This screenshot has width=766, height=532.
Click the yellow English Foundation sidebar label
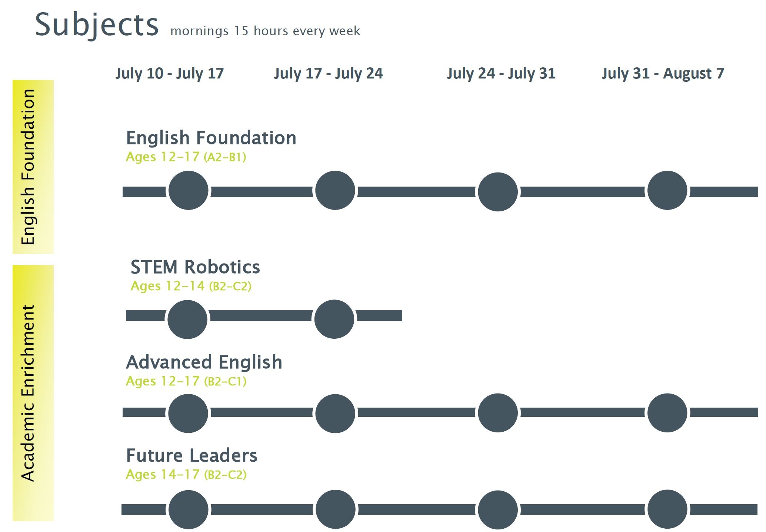(33, 167)
